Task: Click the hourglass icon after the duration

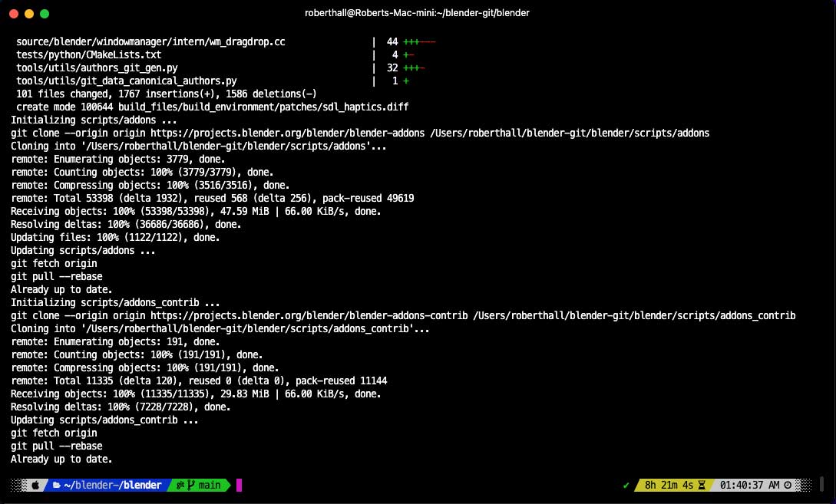Action: (702, 485)
